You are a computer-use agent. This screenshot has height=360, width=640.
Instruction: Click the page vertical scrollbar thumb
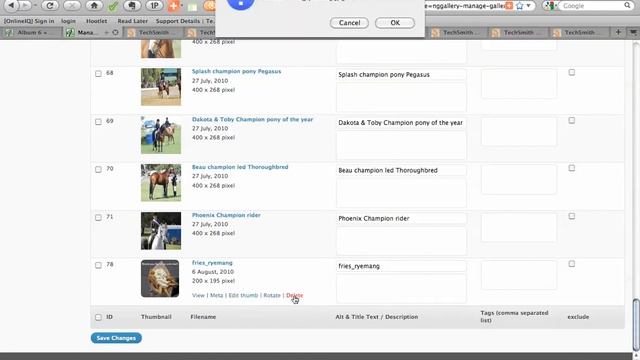[x=636, y=324]
